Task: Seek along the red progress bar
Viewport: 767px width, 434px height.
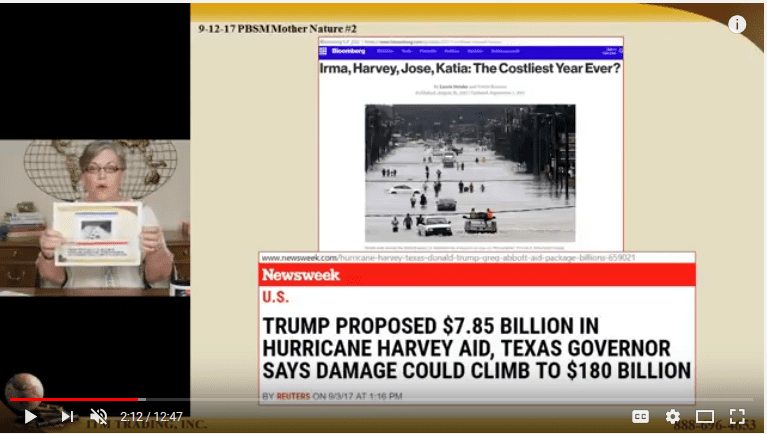Action: [382, 400]
